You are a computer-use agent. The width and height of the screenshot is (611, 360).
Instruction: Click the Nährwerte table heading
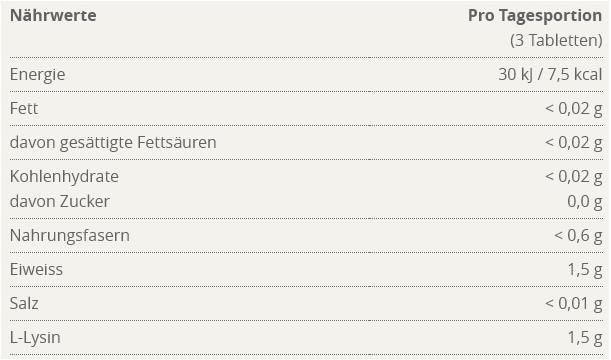(53, 16)
